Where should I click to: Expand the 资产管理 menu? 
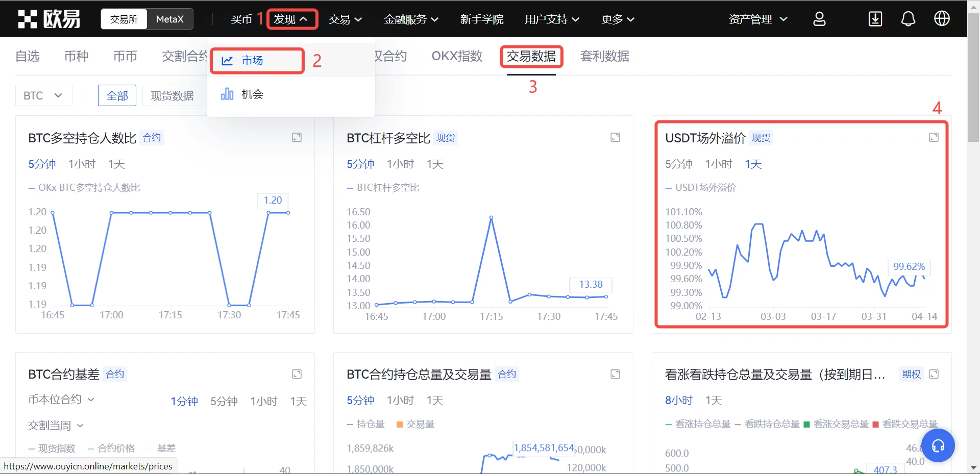click(758, 19)
